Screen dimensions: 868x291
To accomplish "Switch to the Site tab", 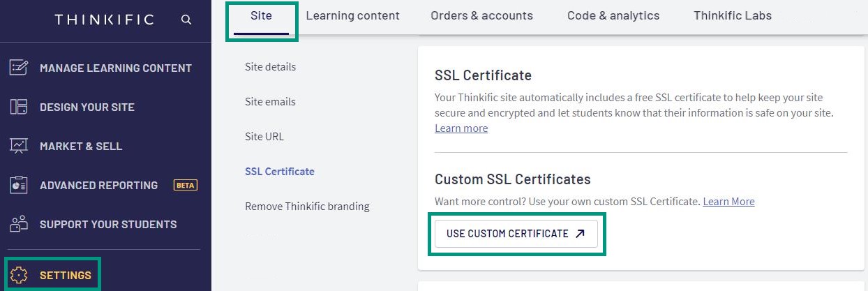I will tap(261, 15).
